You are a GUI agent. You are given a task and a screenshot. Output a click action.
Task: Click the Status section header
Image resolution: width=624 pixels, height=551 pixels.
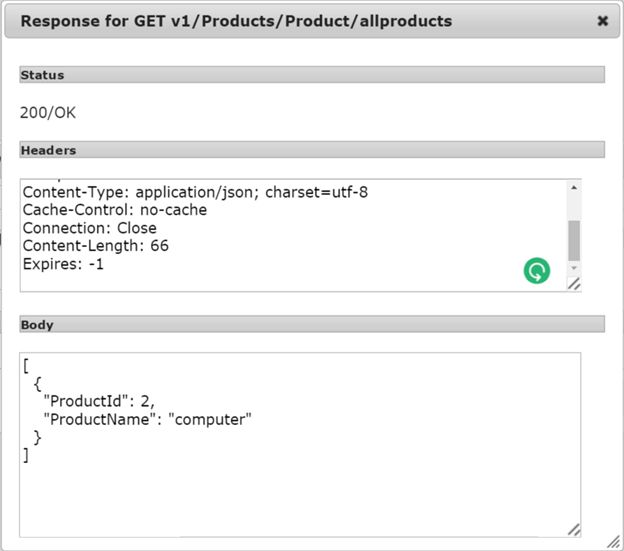coord(312,75)
